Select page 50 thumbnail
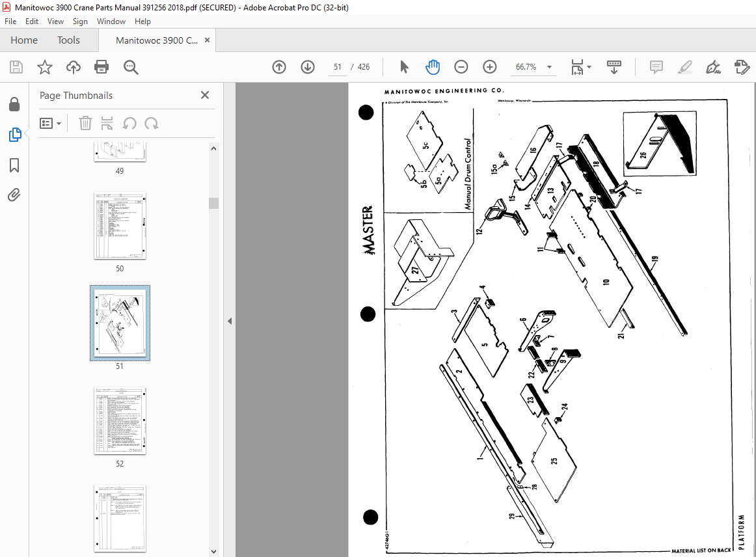This screenshot has width=756, height=557. [x=120, y=226]
